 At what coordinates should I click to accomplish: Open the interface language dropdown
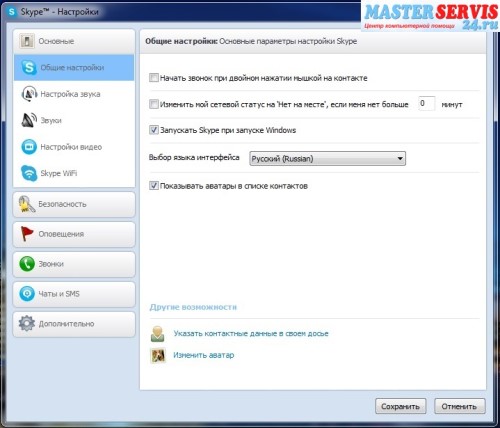(327, 159)
